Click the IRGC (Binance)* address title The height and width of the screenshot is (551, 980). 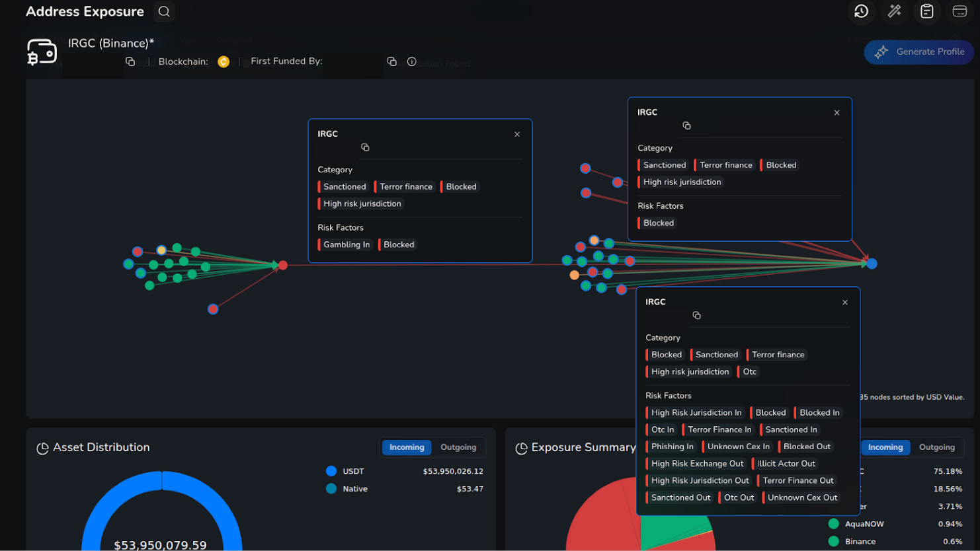coord(110,44)
